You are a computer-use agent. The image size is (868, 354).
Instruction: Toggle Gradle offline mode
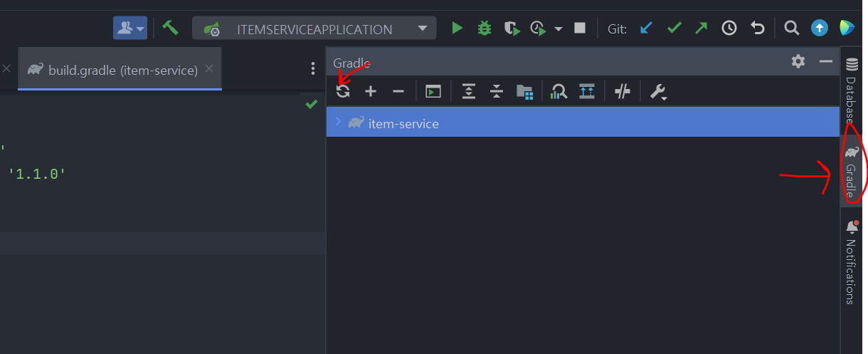(623, 91)
